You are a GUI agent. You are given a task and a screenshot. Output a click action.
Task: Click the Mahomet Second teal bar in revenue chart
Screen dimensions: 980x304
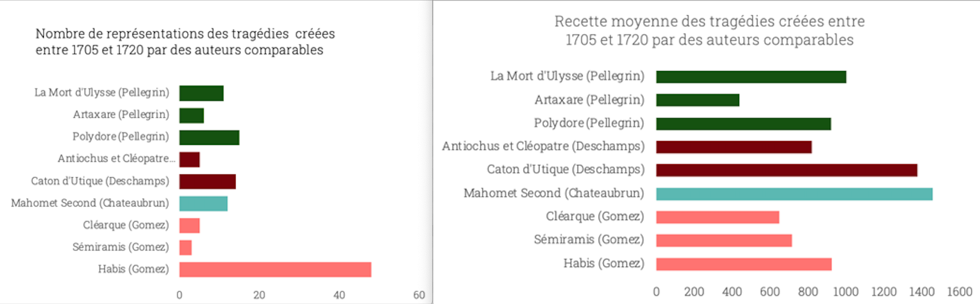(x=794, y=194)
